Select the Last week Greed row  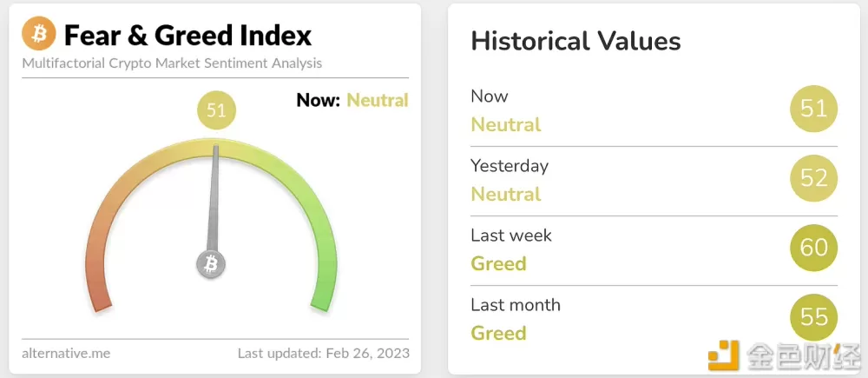pos(654,250)
